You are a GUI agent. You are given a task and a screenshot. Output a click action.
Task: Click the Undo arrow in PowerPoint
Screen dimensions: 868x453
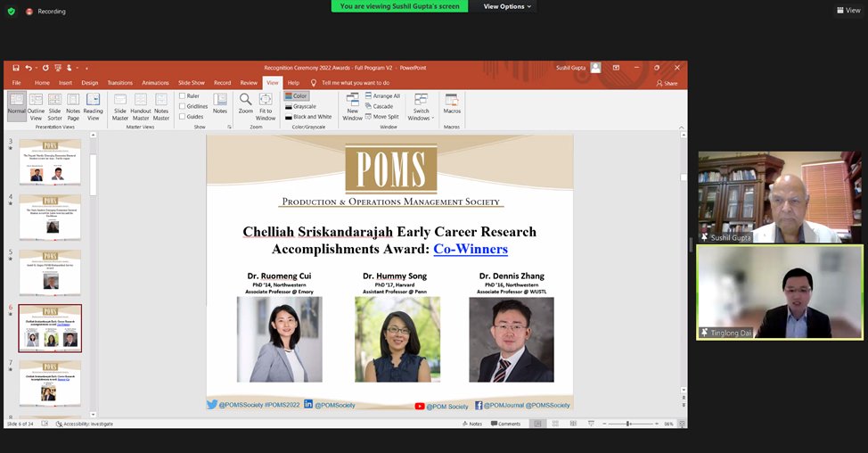point(29,68)
